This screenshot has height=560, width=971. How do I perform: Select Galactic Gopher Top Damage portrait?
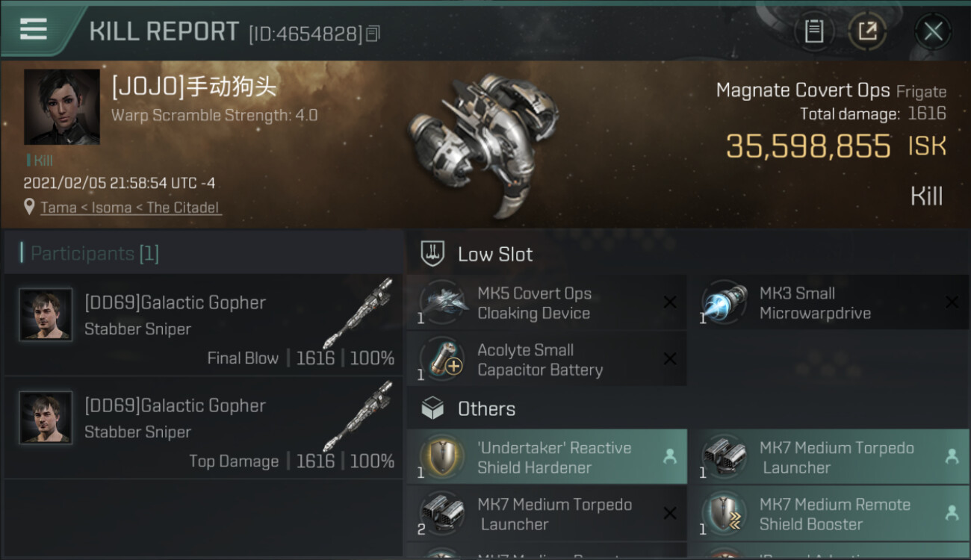tap(46, 418)
